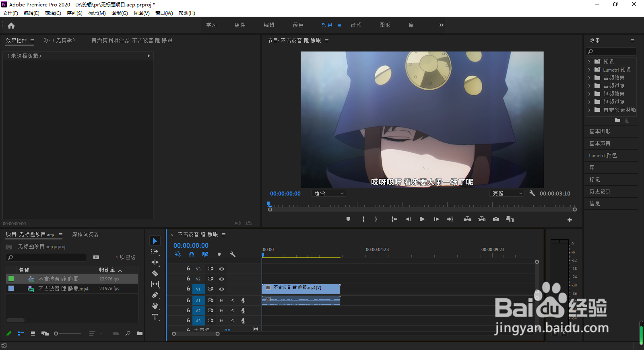Open the 标记 panel
The height and width of the screenshot is (350, 644).
tap(594, 179)
